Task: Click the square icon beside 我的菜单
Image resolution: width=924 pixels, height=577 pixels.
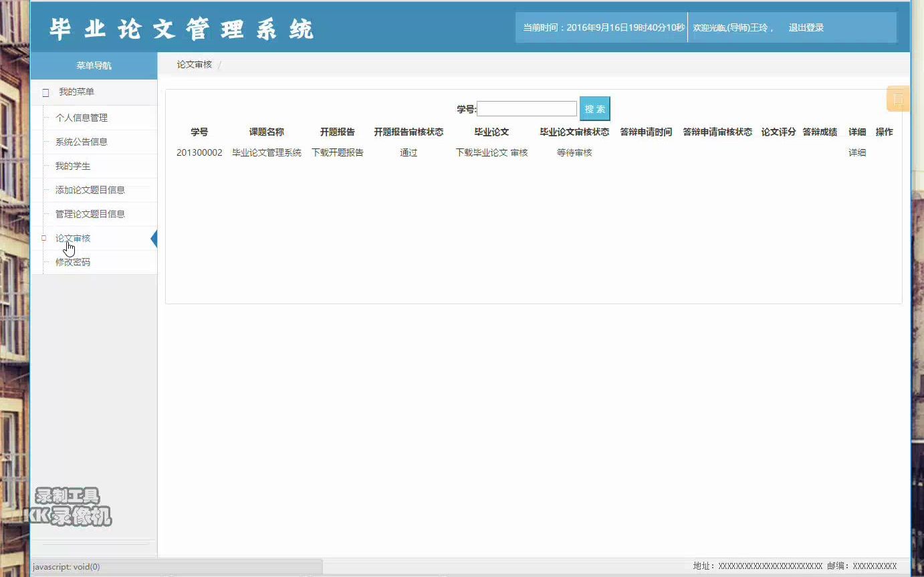Action: coord(44,92)
